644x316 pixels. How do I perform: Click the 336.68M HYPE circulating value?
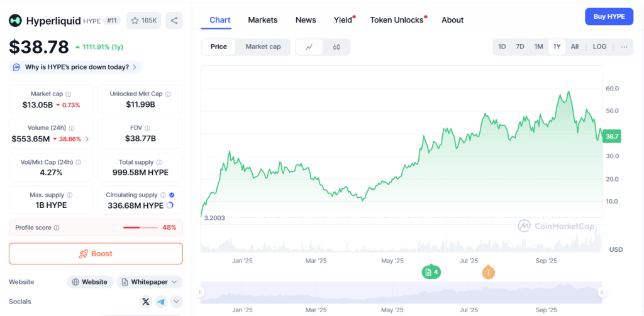pos(136,205)
